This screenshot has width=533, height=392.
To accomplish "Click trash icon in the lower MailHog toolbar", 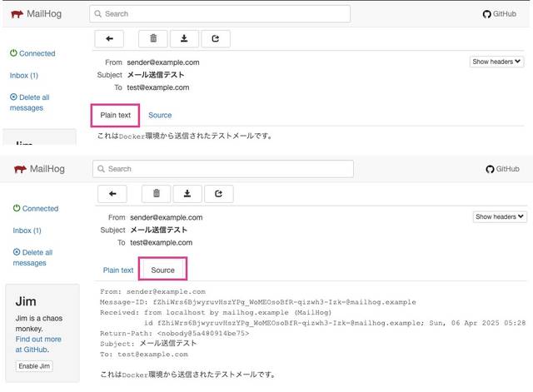I will point(157,194).
